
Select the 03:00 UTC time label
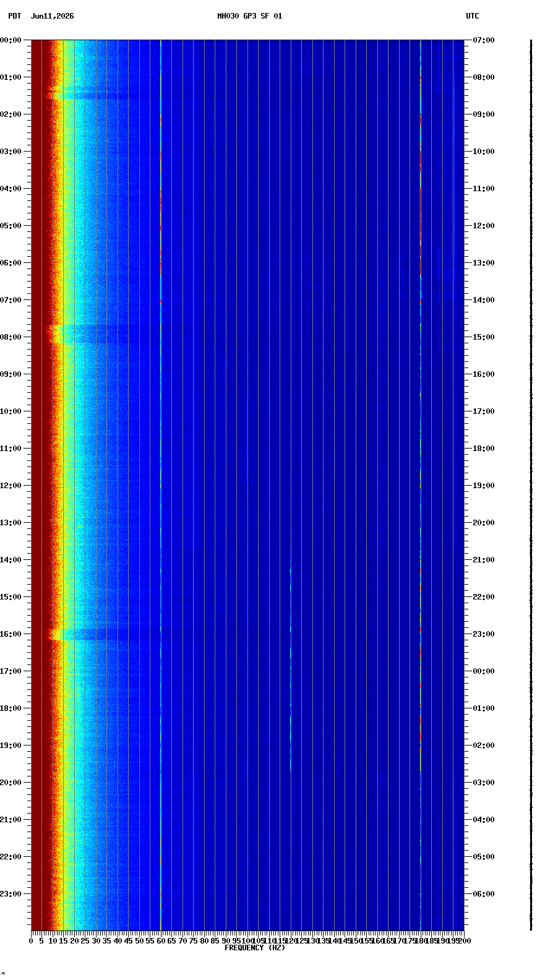click(x=484, y=783)
